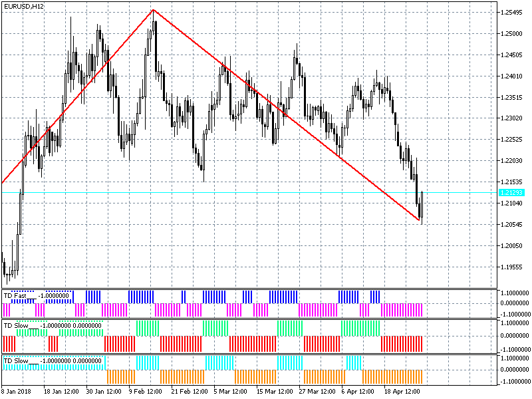Viewport: 532px width, 399px height.
Task: Select the 1.21535 price level label
Action: (x=511, y=182)
